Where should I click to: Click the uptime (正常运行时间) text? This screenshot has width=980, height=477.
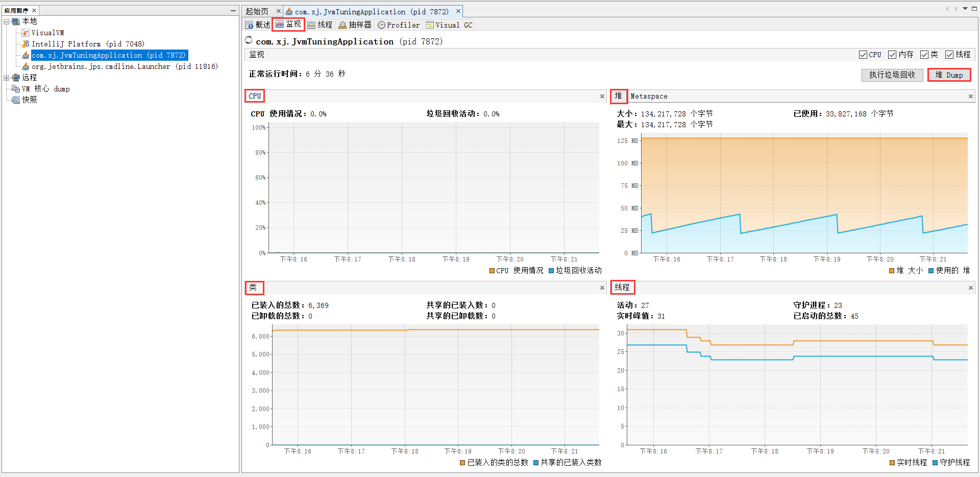(297, 74)
